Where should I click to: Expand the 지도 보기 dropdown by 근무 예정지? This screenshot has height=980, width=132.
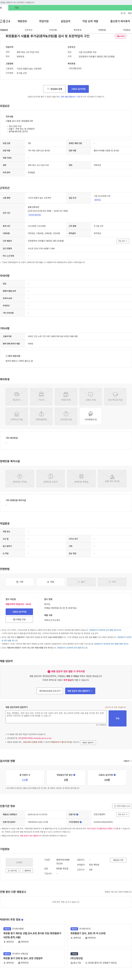click(x=123, y=241)
